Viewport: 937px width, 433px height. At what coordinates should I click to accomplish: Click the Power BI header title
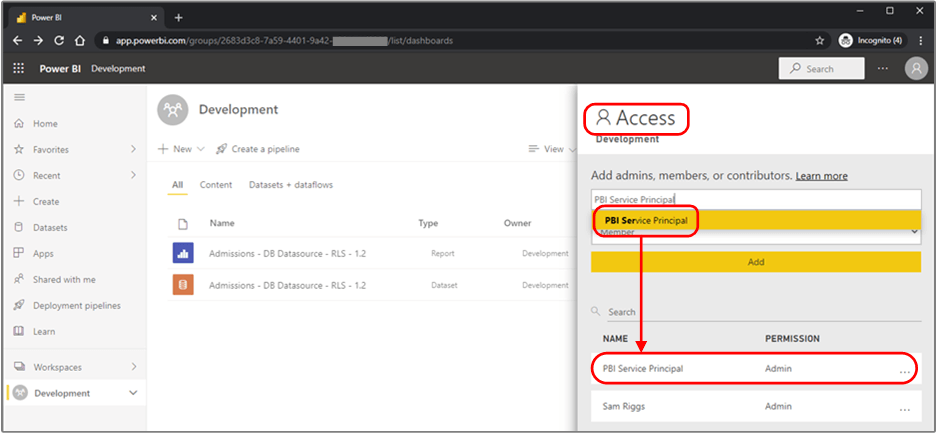[x=60, y=69]
